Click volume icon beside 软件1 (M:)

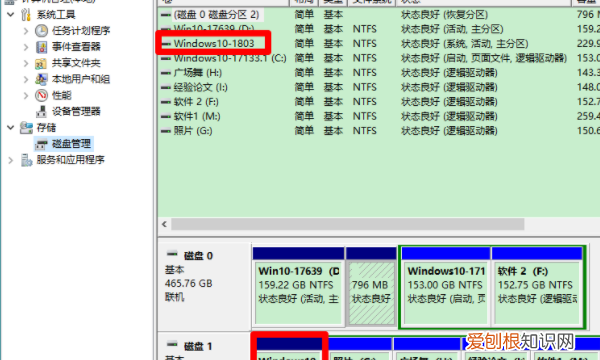tap(166, 116)
